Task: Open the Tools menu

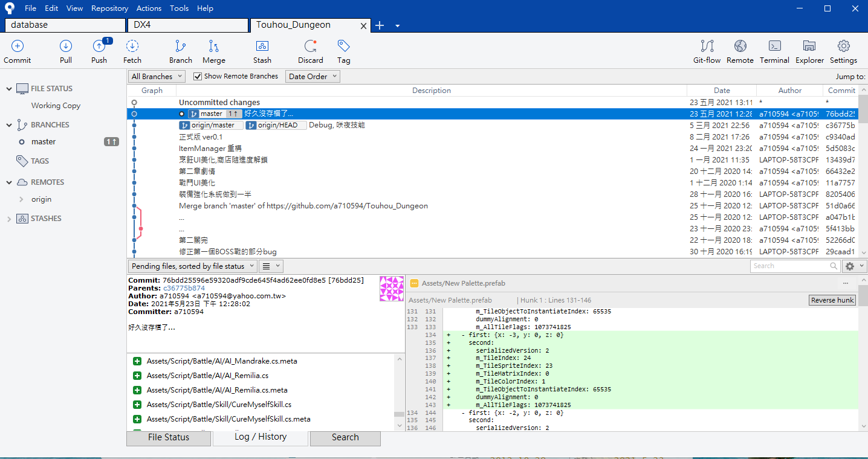Action: (x=180, y=8)
